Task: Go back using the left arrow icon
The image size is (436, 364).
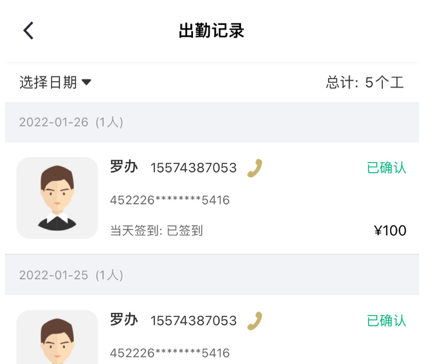Action: click(x=28, y=31)
